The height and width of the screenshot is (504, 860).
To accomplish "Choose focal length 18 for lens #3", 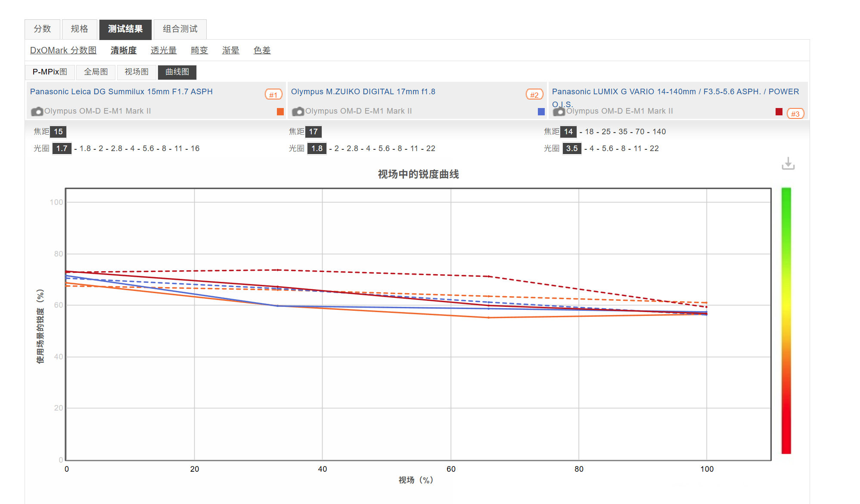I will pyautogui.click(x=590, y=132).
